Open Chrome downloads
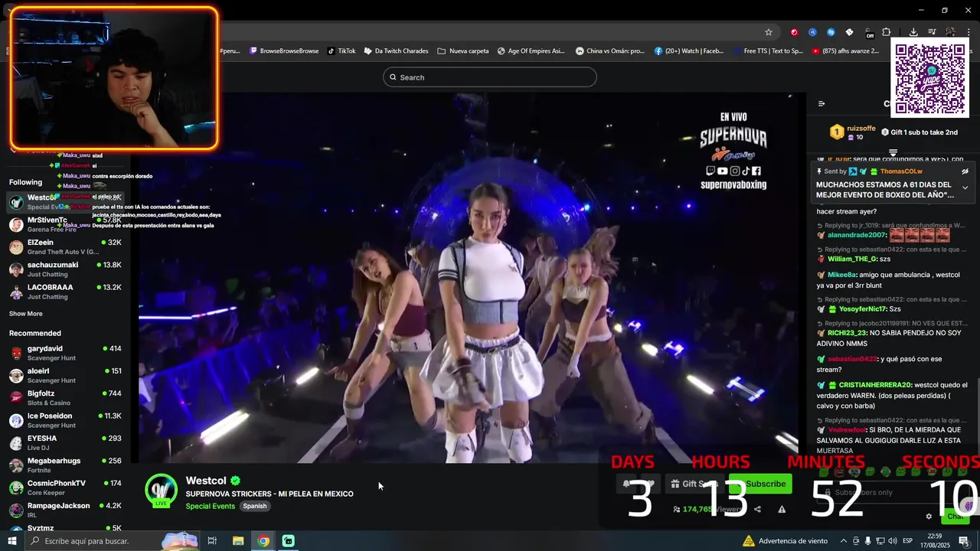This screenshot has width=980, height=551. pos(913,32)
